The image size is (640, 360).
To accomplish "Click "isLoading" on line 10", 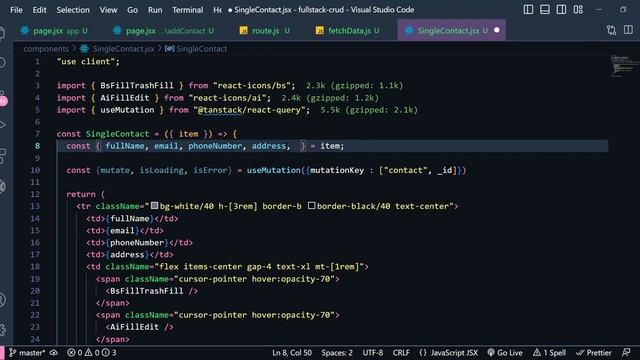I will 162,170.
